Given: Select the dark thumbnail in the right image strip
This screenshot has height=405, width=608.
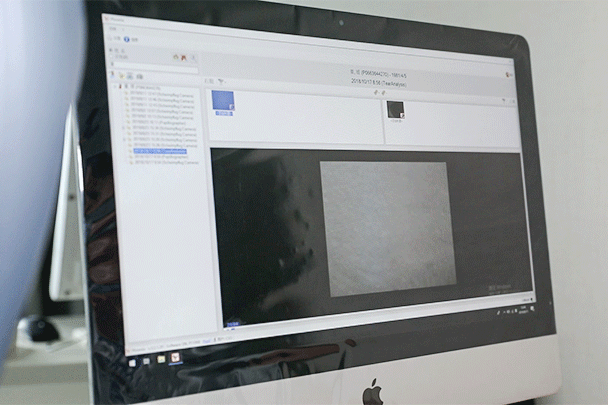Looking at the screenshot, I should [x=396, y=110].
